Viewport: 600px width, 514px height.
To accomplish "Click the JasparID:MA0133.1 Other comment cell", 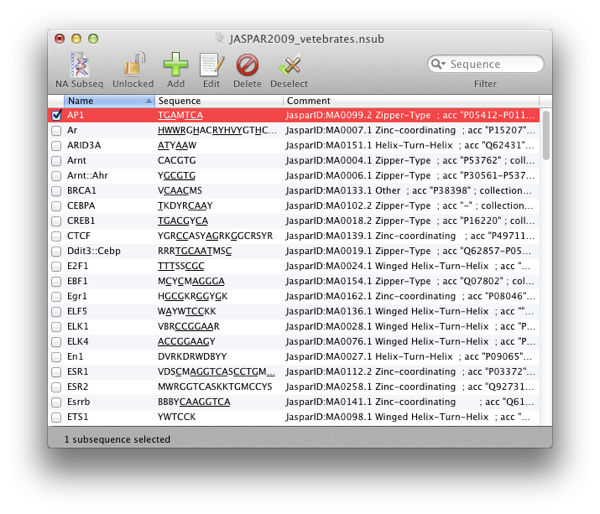I will [409, 191].
